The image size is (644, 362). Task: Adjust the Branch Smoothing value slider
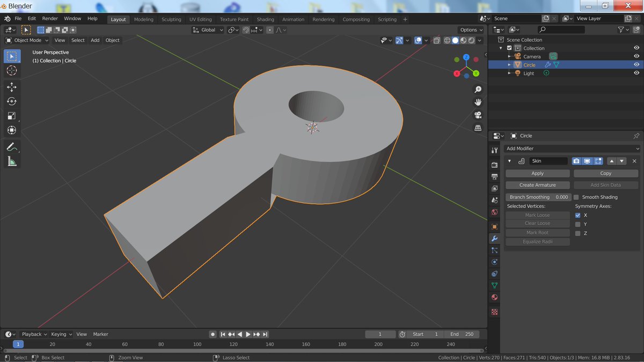pyautogui.click(x=537, y=197)
